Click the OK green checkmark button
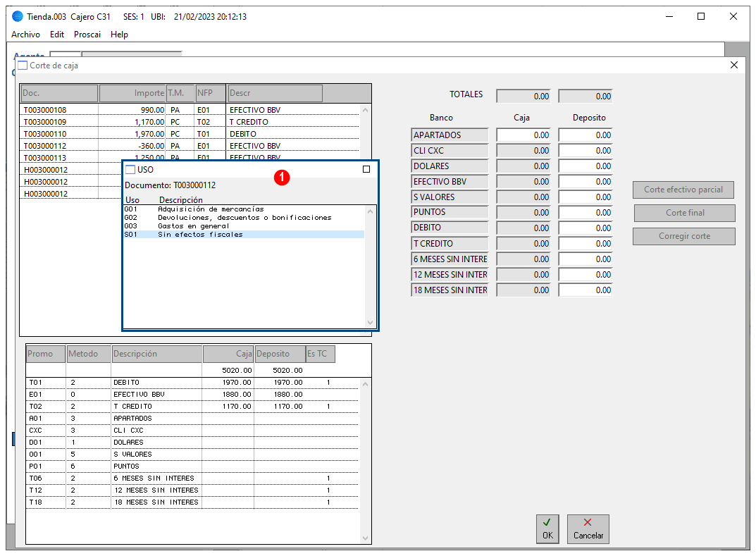Viewport: 756px width, 556px height. pyautogui.click(x=547, y=529)
